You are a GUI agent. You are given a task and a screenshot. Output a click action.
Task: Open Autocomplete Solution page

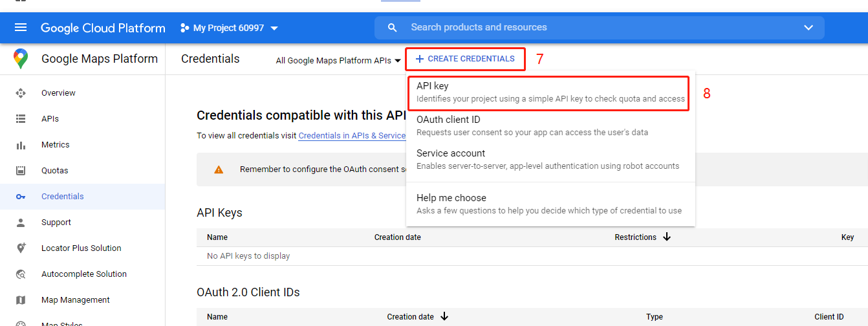[84, 274]
